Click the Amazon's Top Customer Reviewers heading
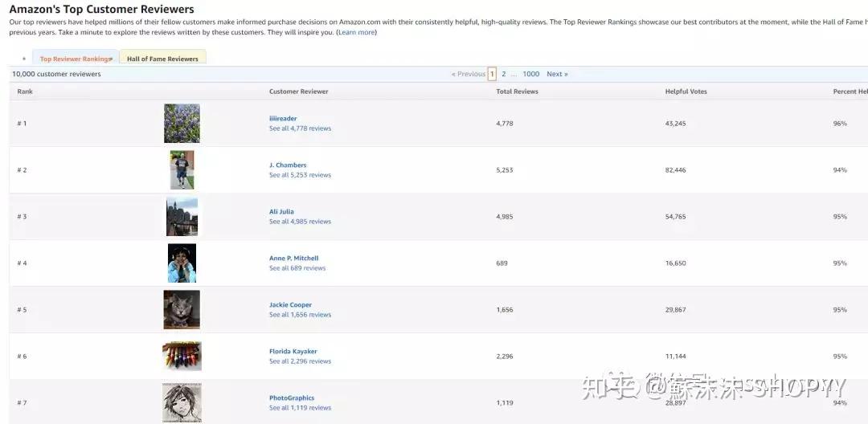Image resolution: width=868 pixels, height=424 pixels. point(102,10)
